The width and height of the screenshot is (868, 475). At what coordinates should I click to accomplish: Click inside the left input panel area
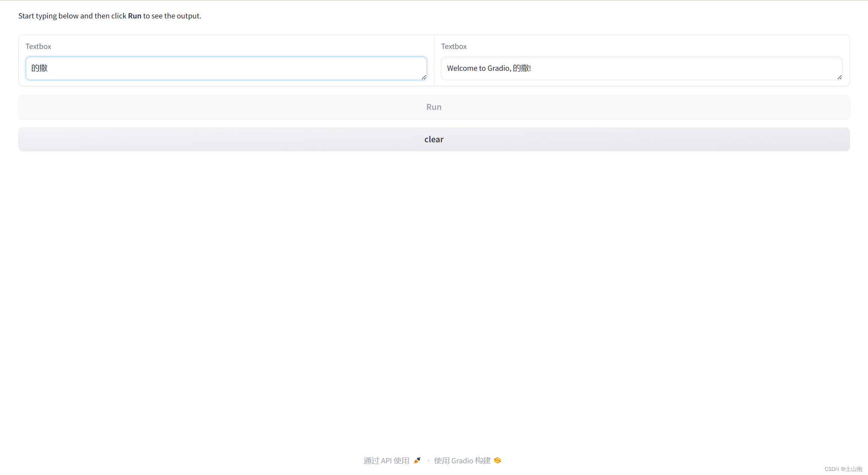[x=225, y=60]
